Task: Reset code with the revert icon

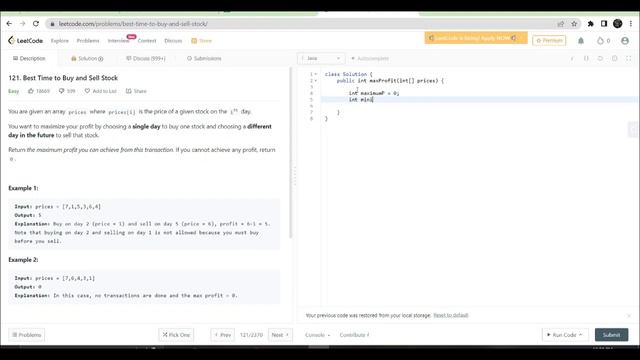Action: pyautogui.click(x=600, y=58)
